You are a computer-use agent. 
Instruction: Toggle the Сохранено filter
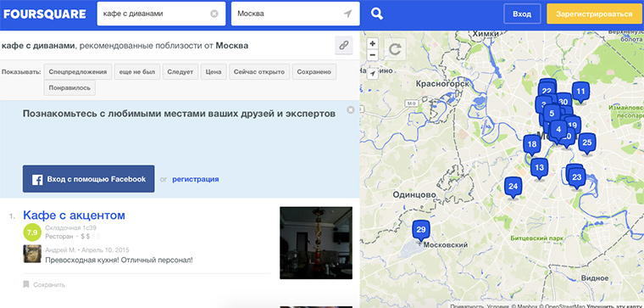click(x=314, y=72)
